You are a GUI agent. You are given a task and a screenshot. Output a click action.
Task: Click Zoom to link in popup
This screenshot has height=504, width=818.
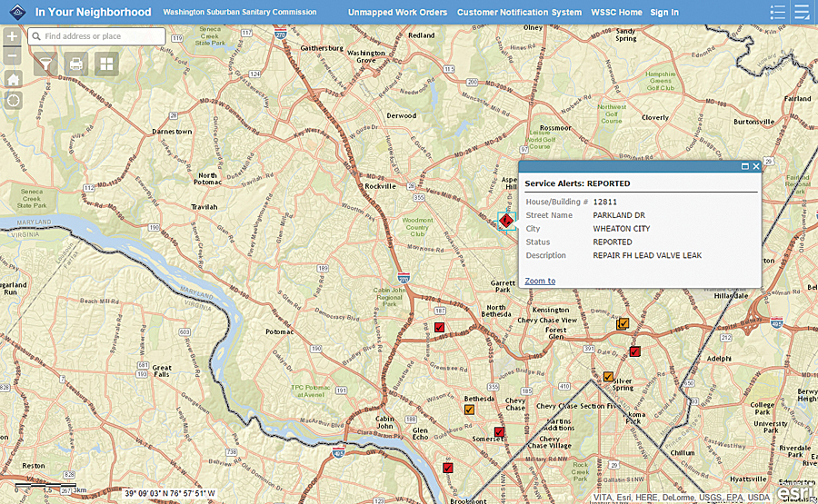(540, 281)
